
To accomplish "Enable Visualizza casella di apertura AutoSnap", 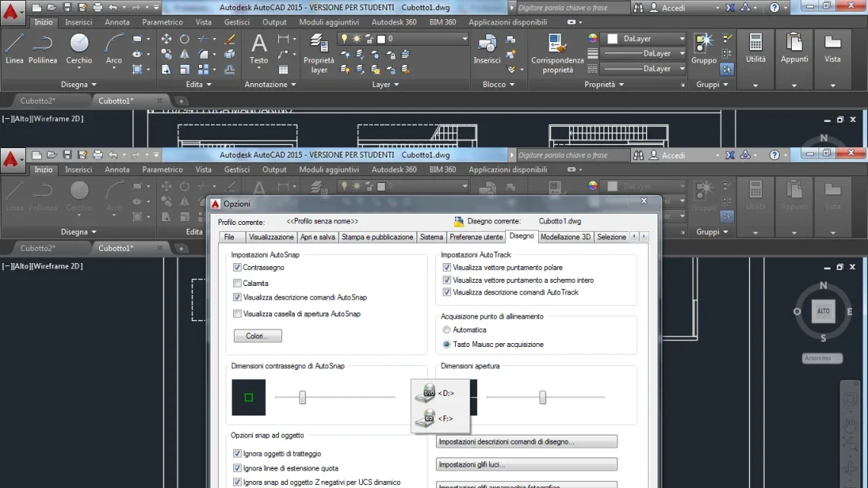I will click(238, 314).
